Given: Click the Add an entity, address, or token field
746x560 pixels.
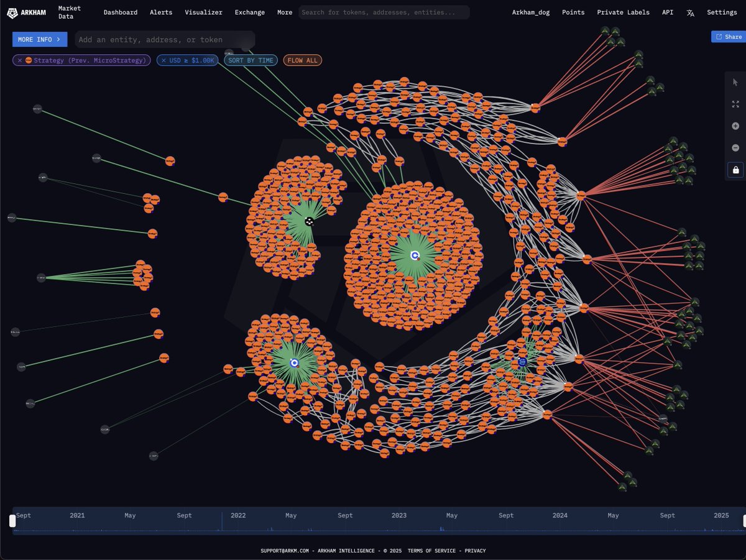Looking at the screenshot, I should click(165, 39).
